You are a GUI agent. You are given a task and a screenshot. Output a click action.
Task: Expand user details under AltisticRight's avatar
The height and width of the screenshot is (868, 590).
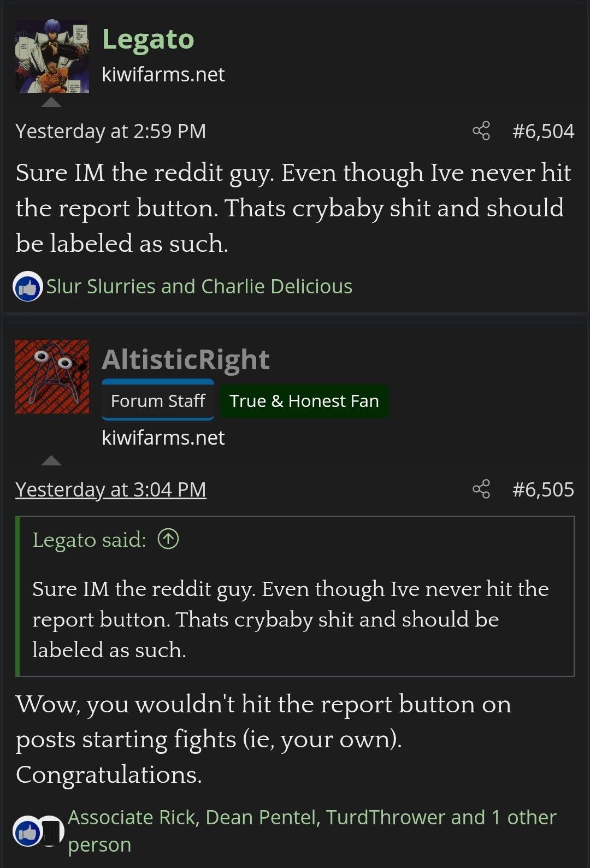[x=51, y=460]
